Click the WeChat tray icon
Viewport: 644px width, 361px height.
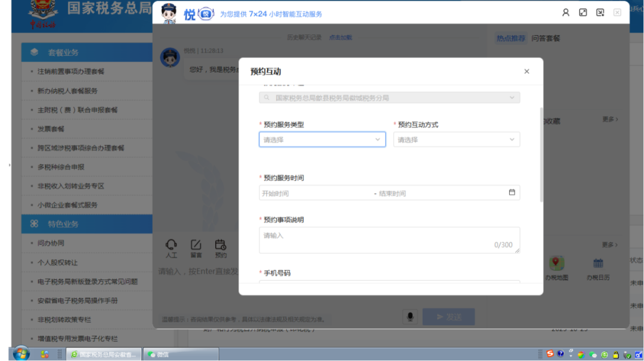593,355
